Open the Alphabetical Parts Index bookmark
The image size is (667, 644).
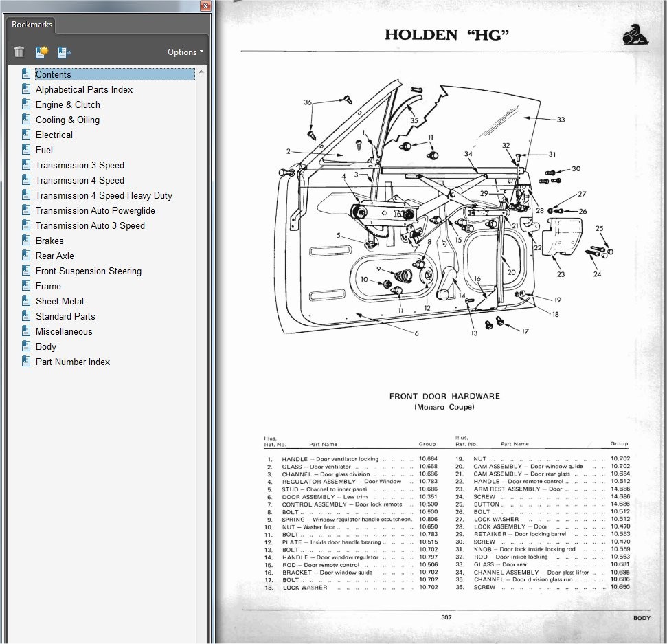(84, 89)
